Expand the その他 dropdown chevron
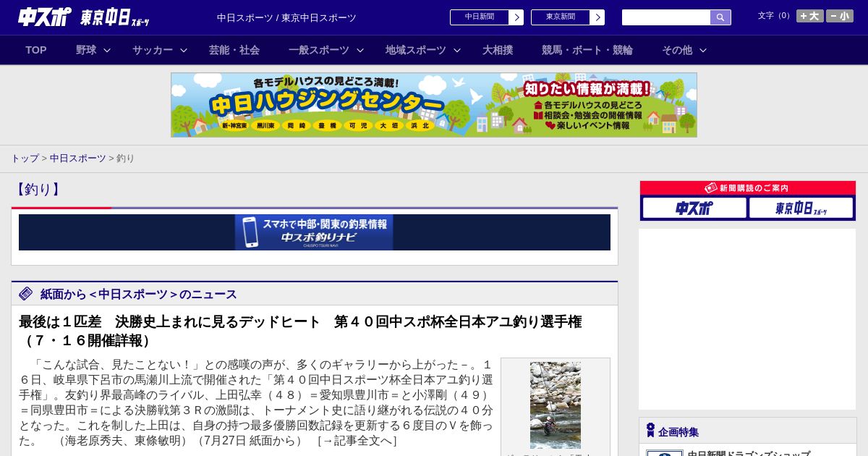 (x=703, y=50)
